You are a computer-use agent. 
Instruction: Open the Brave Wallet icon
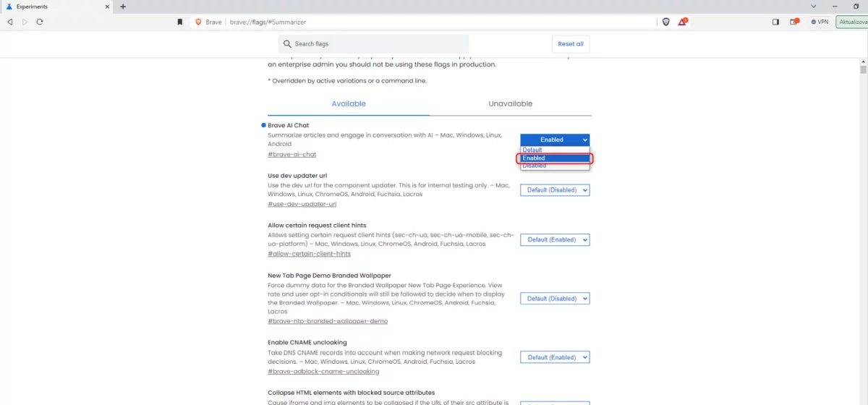click(x=793, y=22)
